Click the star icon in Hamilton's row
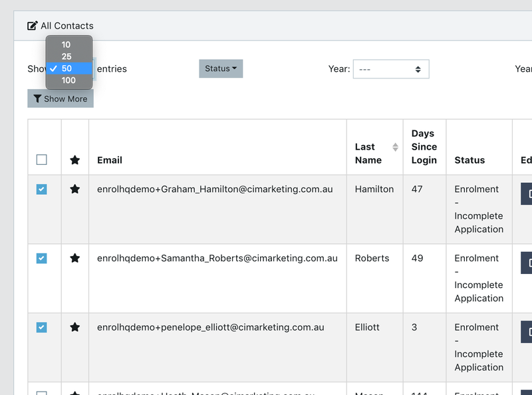This screenshot has height=395, width=532. (x=74, y=190)
